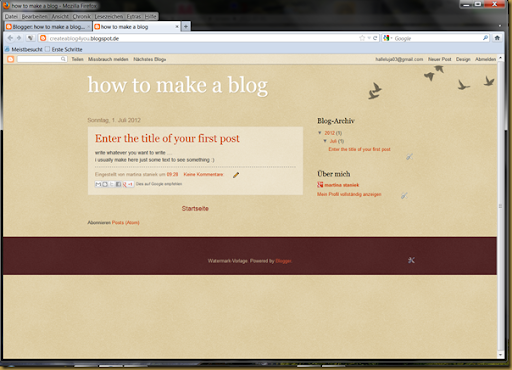The height and width of the screenshot is (370, 512).
Task: Click Teilen in the Blogger navbar
Action: [x=77, y=59]
